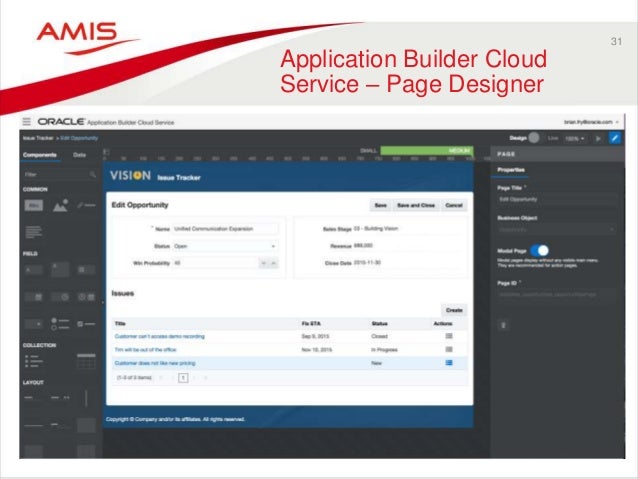Click the VISION logo in the page header
Image resolution: width=638 pixels, height=479 pixels.
(130, 176)
